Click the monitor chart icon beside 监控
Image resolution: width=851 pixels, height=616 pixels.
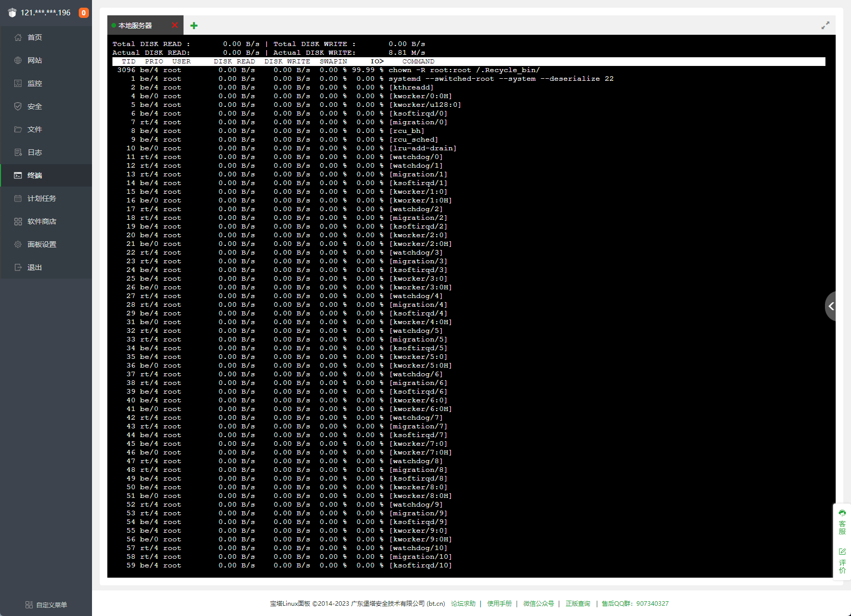coord(18,83)
